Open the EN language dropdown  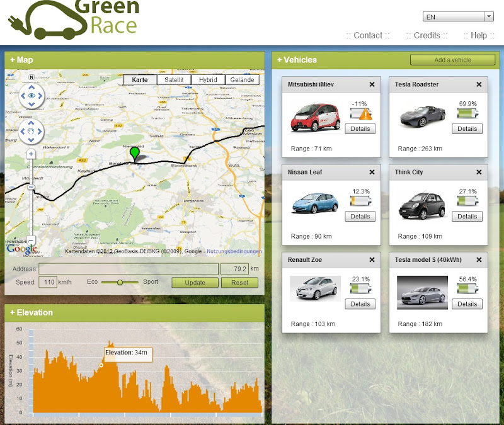[x=458, y=16]
